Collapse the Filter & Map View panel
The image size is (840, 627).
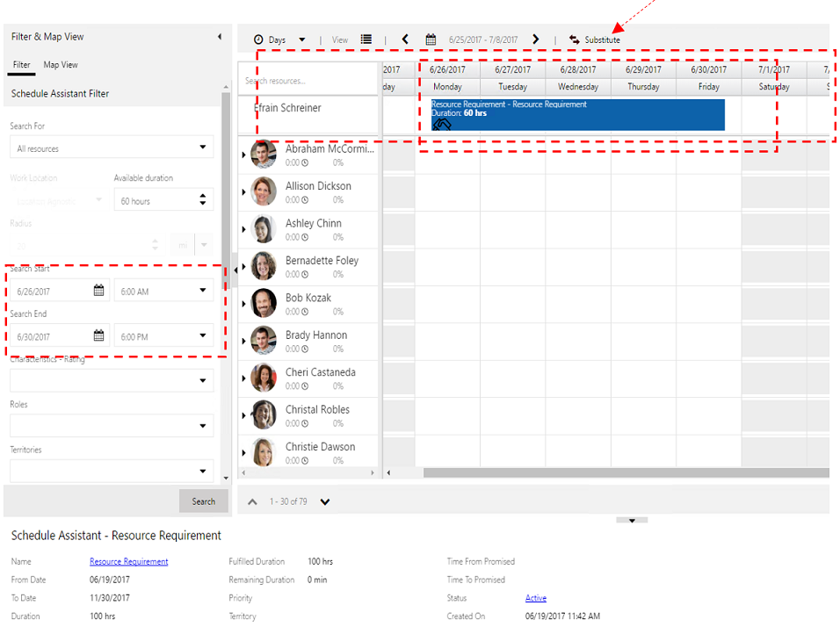pos(219,37)
